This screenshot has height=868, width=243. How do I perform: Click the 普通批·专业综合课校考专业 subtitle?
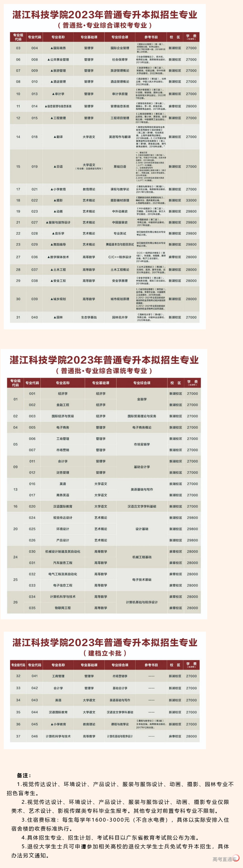click(105, 26)
